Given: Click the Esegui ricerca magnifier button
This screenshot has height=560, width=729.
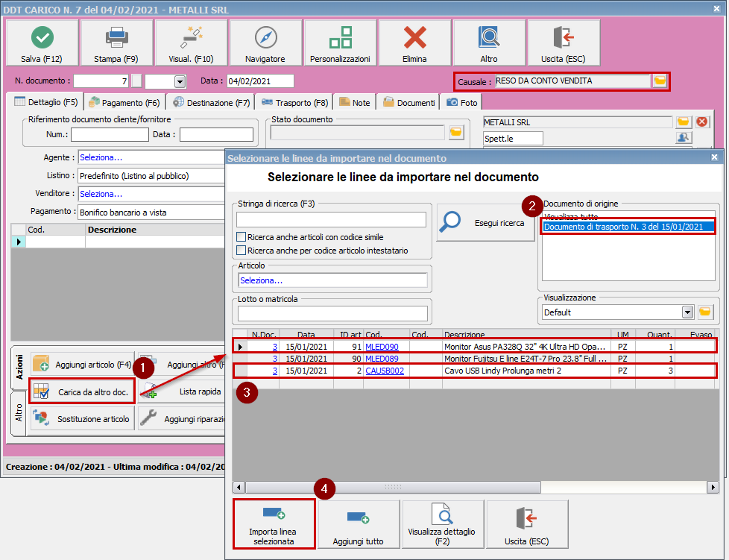Looking at the screenshot, I should coord(486,222).
